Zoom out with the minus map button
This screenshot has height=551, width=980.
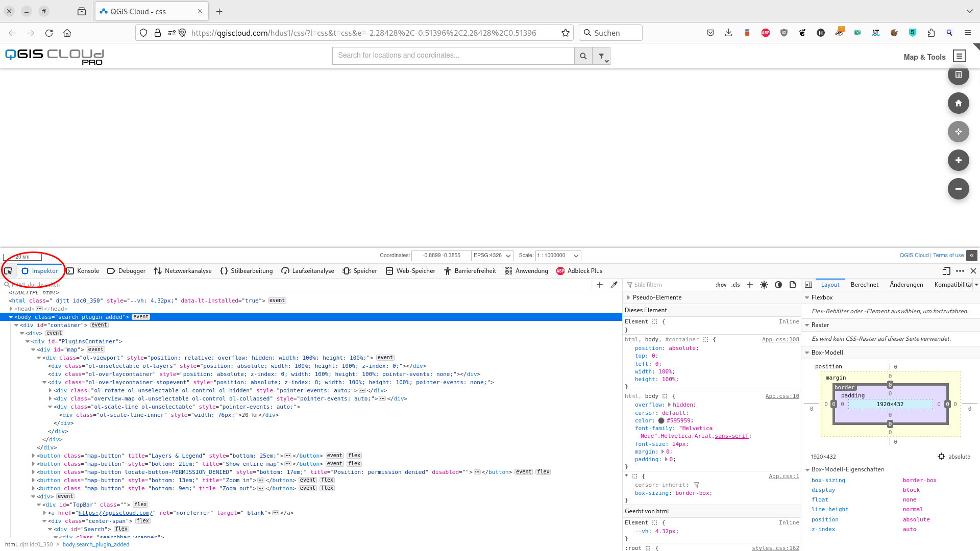[x=958, y=189]
